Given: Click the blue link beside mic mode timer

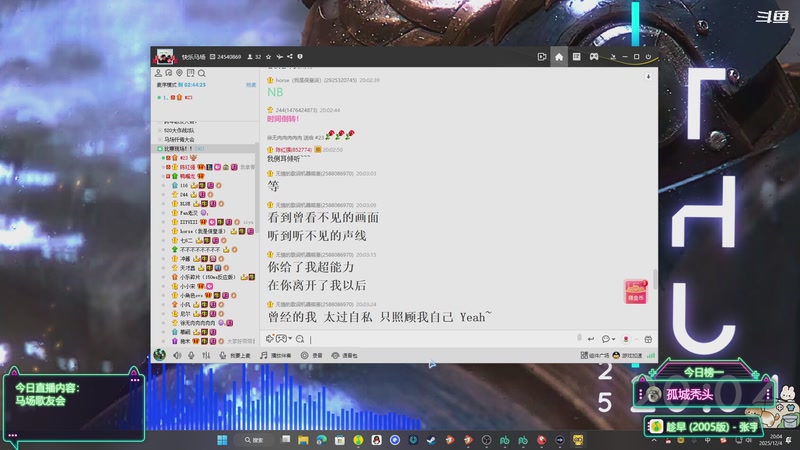Looking at the screenshot, I should [251, 85].
